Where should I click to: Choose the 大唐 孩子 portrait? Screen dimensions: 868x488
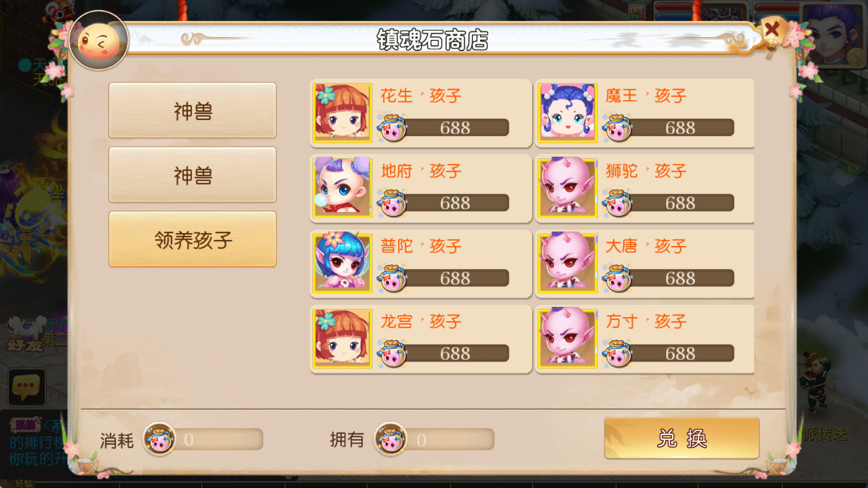pos(567,263)
